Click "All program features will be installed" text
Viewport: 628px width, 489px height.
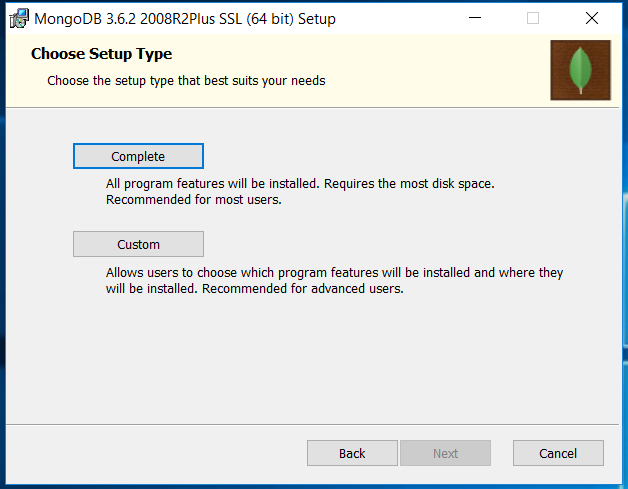pos(212,184)
